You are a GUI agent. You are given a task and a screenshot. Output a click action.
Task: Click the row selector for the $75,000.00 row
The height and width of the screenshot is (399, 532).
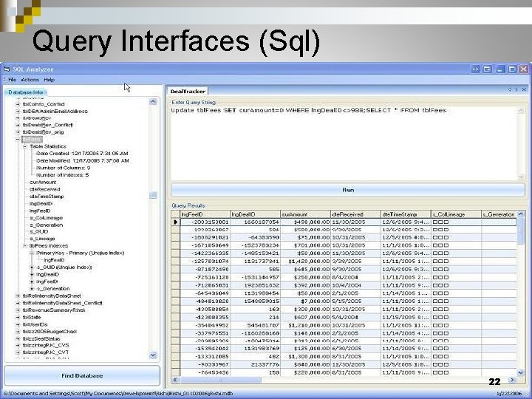click(x=175, y=237)
